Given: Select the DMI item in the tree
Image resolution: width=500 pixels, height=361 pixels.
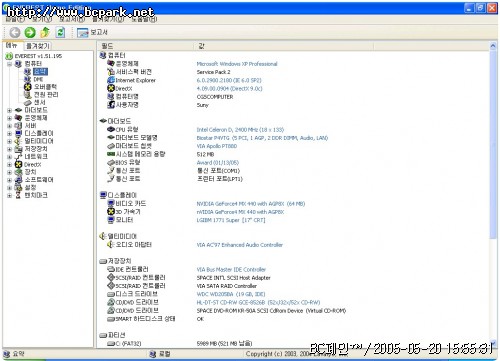Looking at the screenshot, I should 38,79.
